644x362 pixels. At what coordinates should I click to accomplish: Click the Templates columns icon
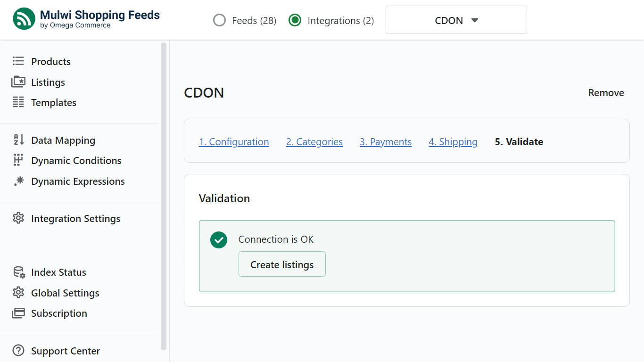coord(18,102)
